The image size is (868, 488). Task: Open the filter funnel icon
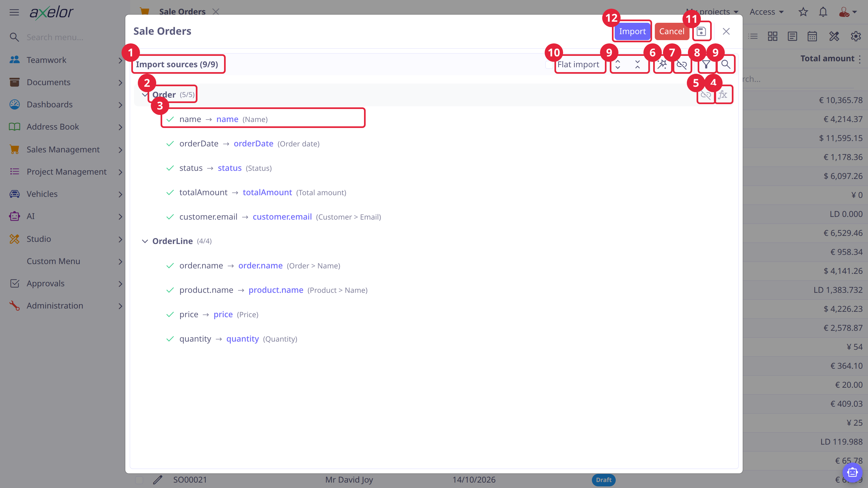coord(706,64)
